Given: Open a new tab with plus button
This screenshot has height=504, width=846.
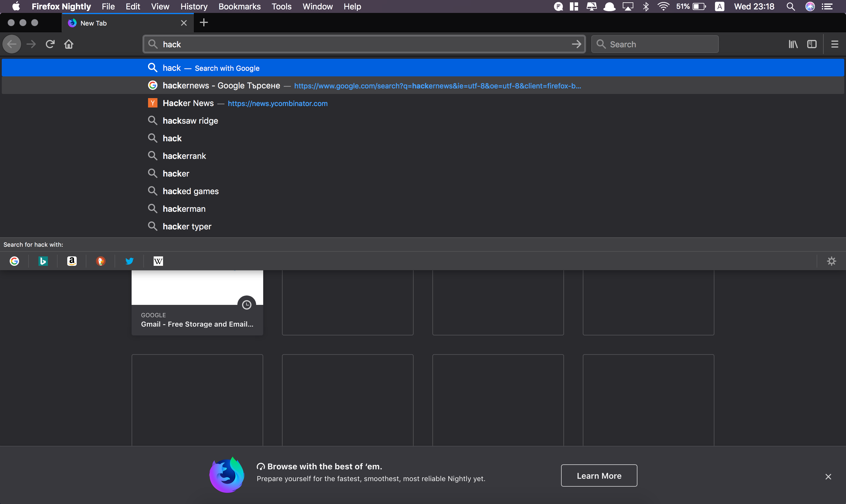Looking at the screenshot, I should [204, 23].
